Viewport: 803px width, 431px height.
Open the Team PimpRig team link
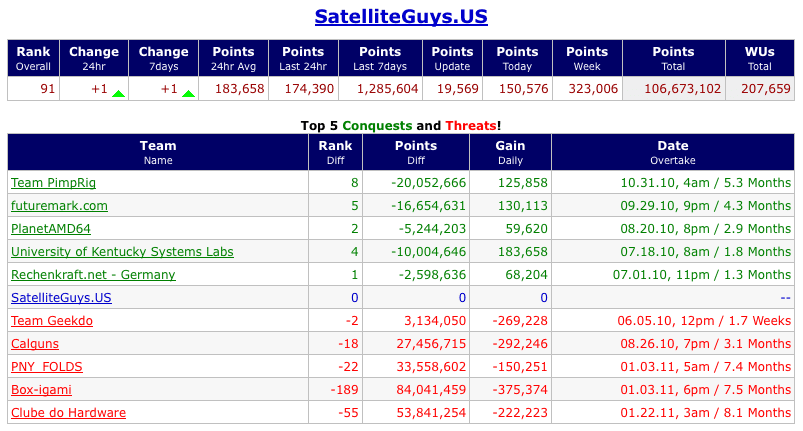click(53, 183)
